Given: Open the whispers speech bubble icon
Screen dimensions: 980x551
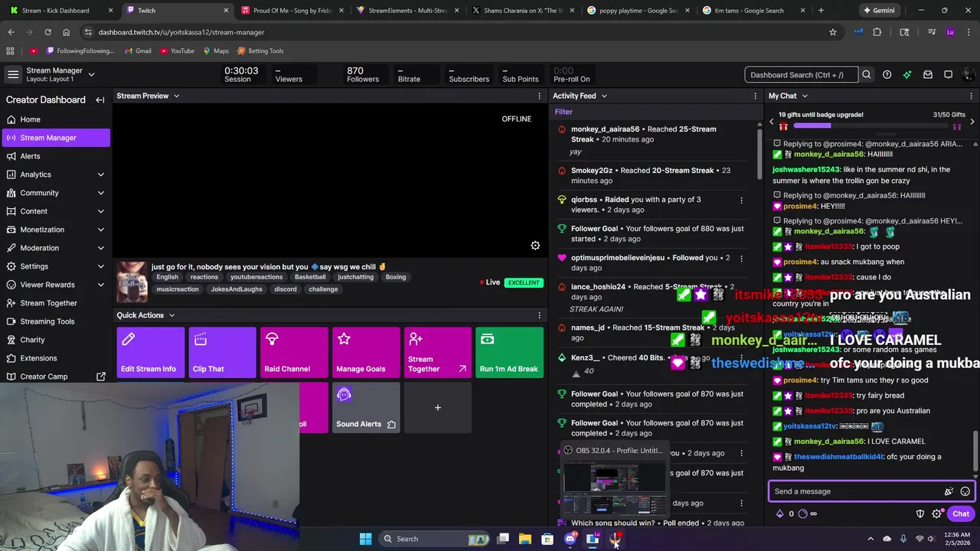Looking at the screenshot, I should (948, 74).
